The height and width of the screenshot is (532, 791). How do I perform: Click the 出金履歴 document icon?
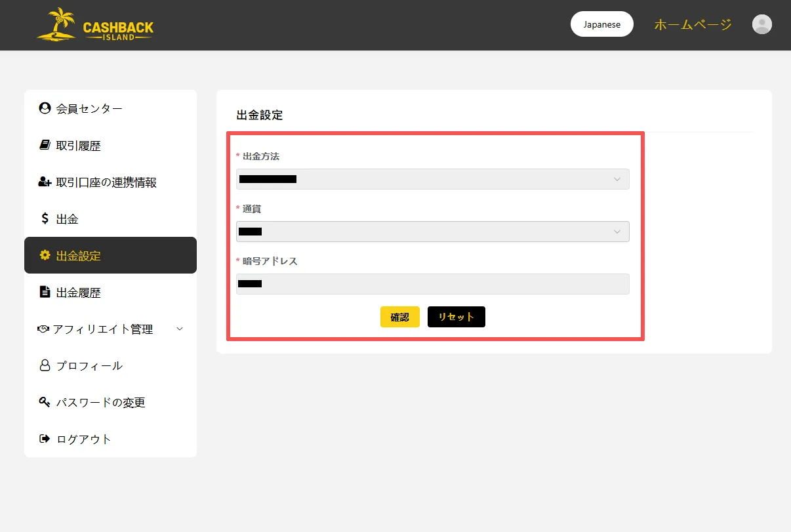pos(45,292)
